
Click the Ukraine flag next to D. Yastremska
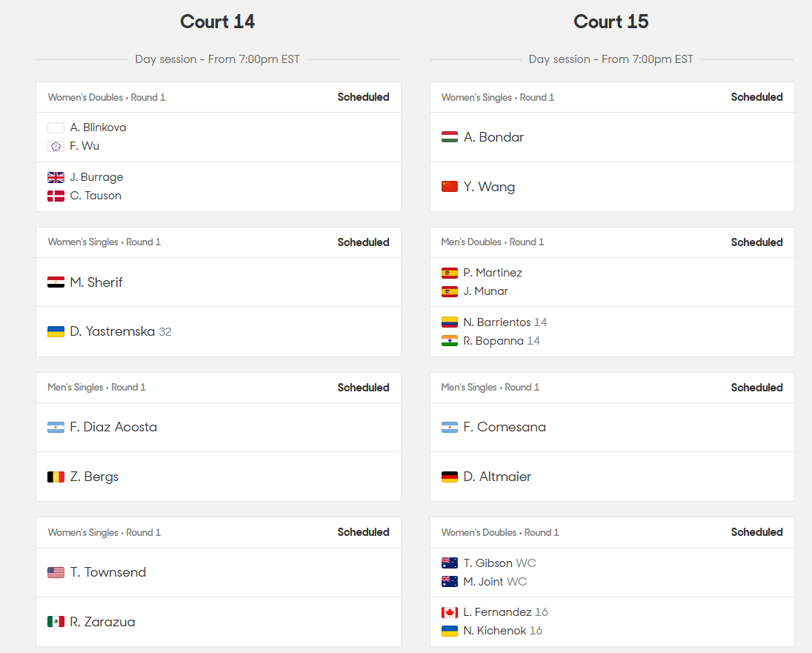coord(56,331)
